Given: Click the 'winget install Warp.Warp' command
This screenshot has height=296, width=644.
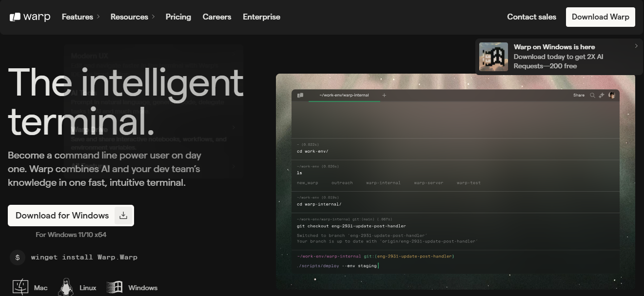Looking at the screenshot, I should pyautogui.click(x=84, y=257).
